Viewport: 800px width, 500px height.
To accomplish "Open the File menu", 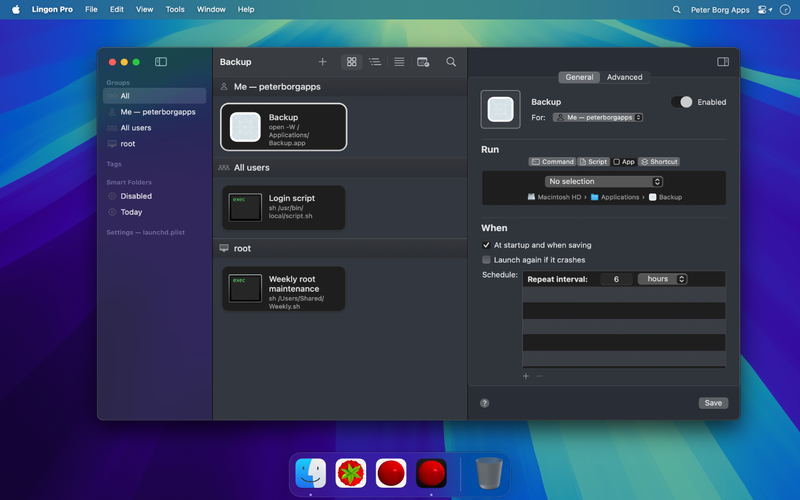I will click(x=91, y=10).
